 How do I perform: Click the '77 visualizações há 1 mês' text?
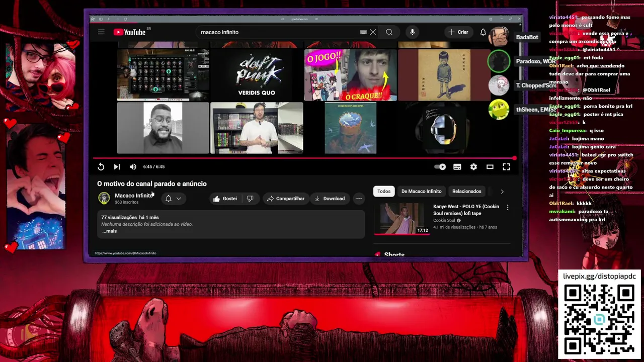point(130,218)
